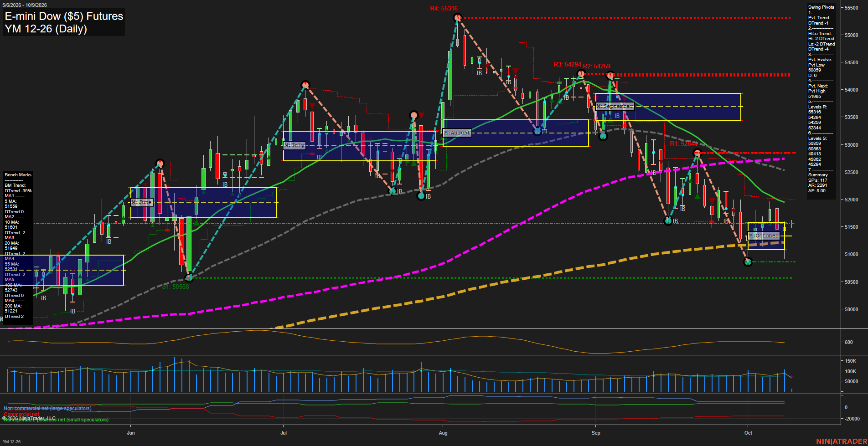Click the YM 12-26 label at bottom left

coord(12,442)
